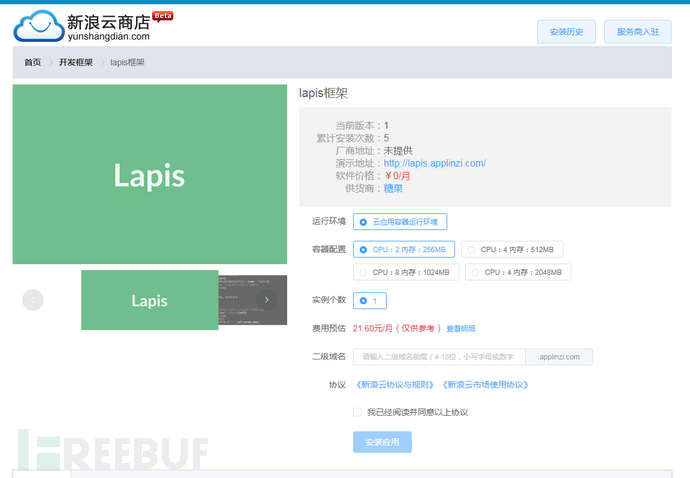Select the green Lapis thumbnail
690x478 pixels.
pos(150,300)
